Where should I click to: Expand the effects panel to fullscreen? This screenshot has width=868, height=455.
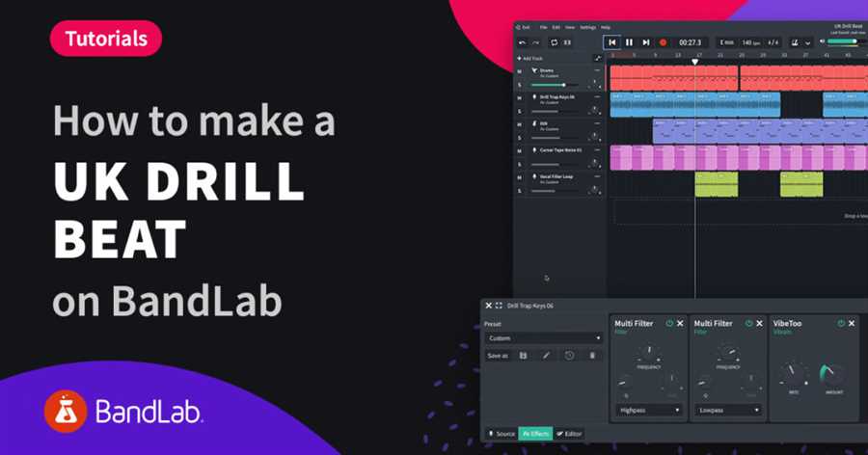click(x=499, y=306)
